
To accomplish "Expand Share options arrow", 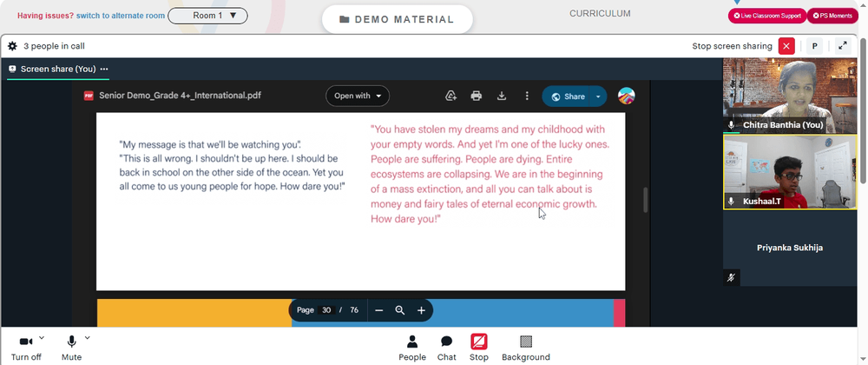I will pos(598,96).
